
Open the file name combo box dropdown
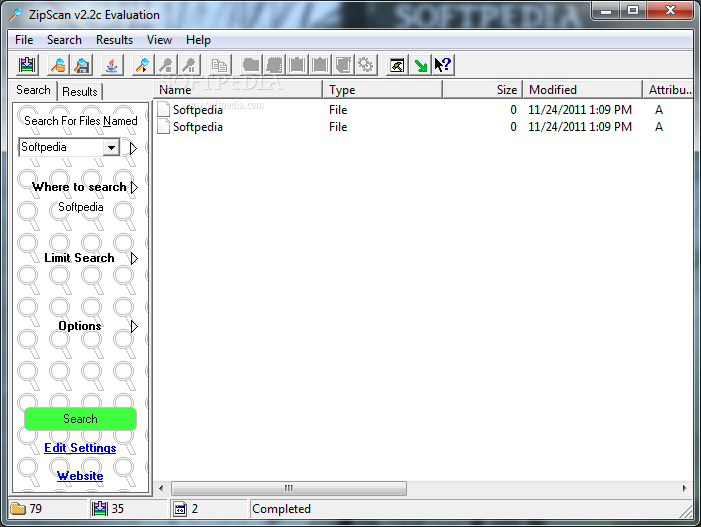pyautogui.click(x=111, y=147)
